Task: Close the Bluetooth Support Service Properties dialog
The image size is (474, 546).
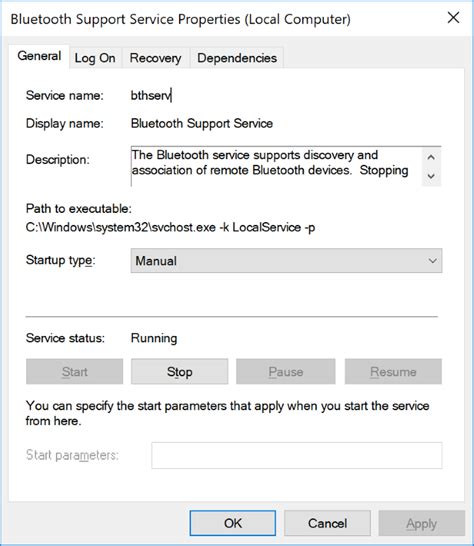Action: tap(453, 17)
